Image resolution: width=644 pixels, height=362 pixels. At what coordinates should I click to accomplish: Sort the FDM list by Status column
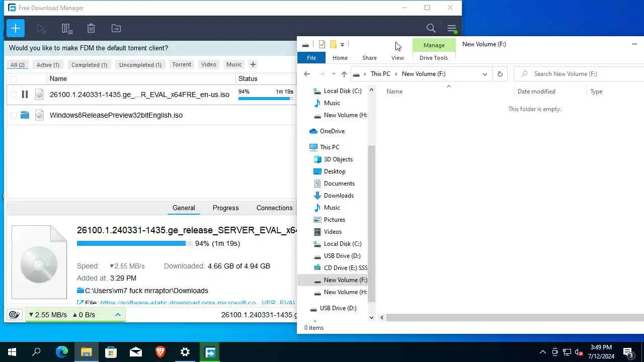(266, 79)
